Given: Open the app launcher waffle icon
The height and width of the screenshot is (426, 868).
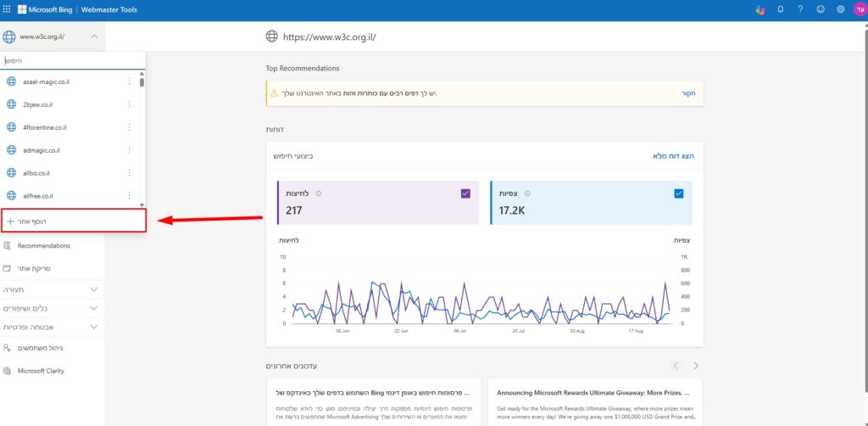Looking at the screenshot, I should (x=7, y=9).
